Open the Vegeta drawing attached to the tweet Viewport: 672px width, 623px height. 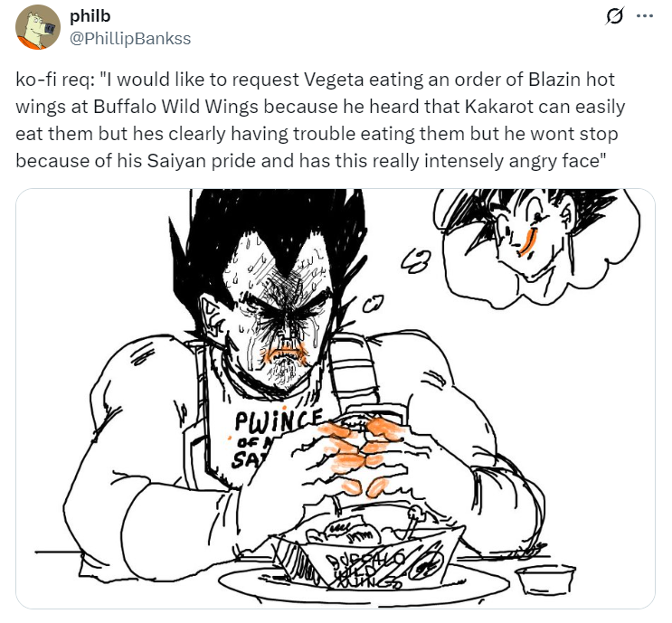[x=336, y=398]
